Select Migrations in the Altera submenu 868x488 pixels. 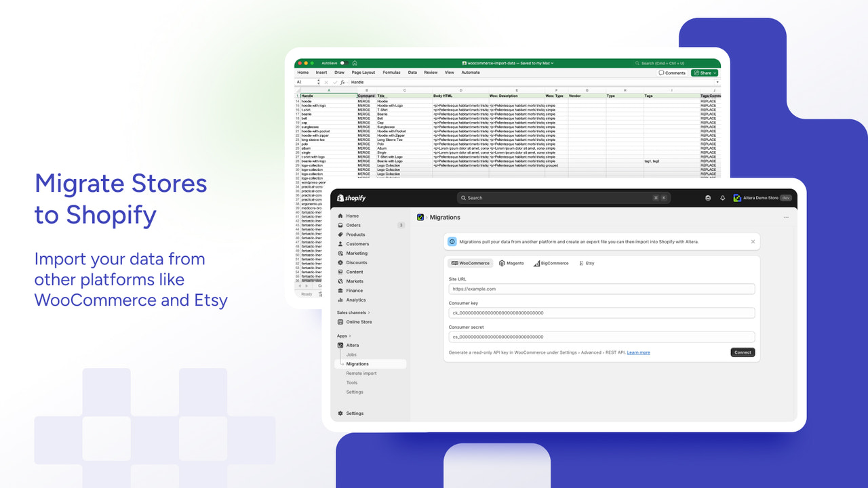point(372,364)
